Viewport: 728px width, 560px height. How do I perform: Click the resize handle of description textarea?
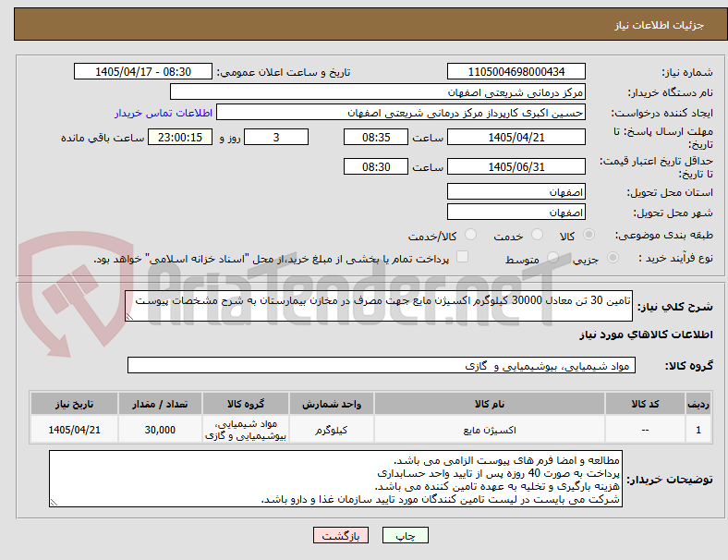tap(129, 317)
